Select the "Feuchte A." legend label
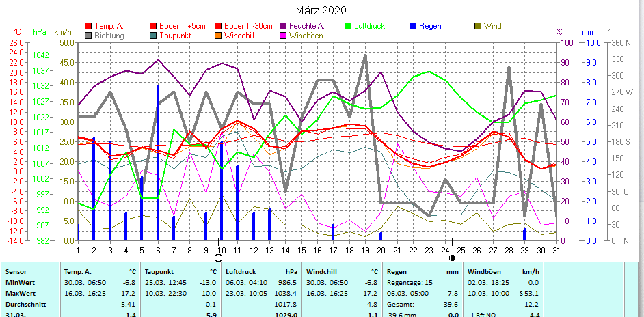 click(307, 26)
